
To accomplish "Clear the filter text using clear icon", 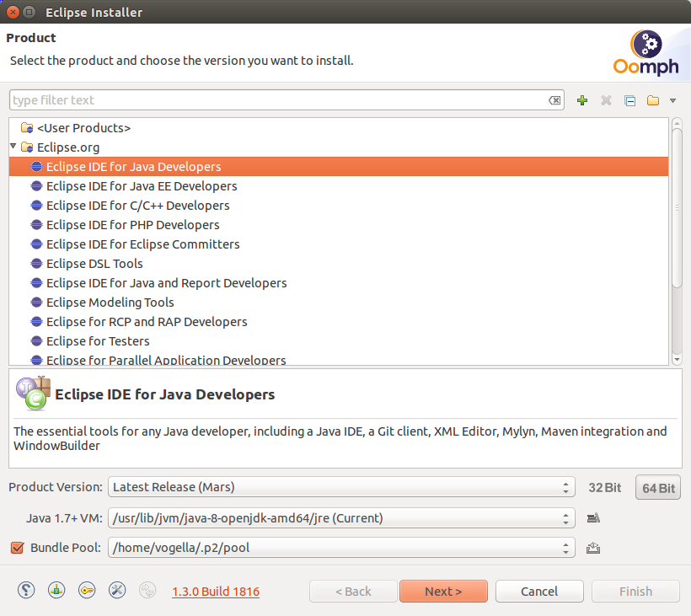I will (554, 100).
